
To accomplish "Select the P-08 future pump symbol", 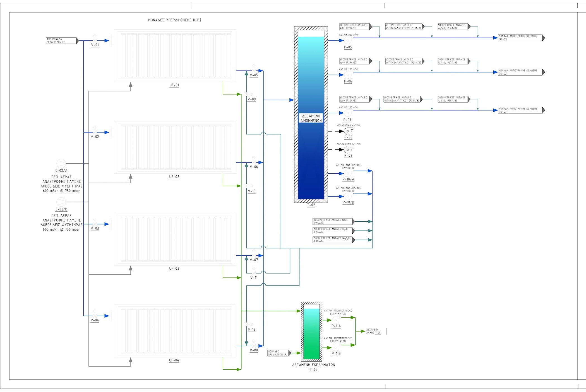I will click(x=348, y=131).
